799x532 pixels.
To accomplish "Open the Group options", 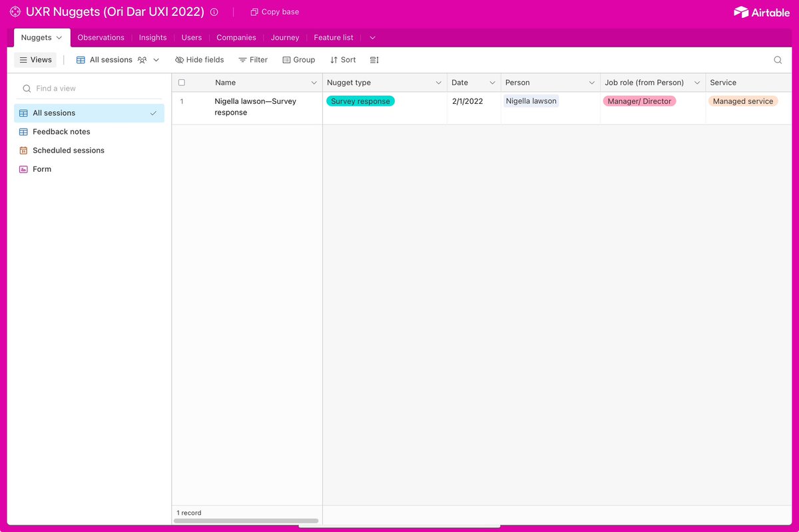I will click(x=299, y=60).
